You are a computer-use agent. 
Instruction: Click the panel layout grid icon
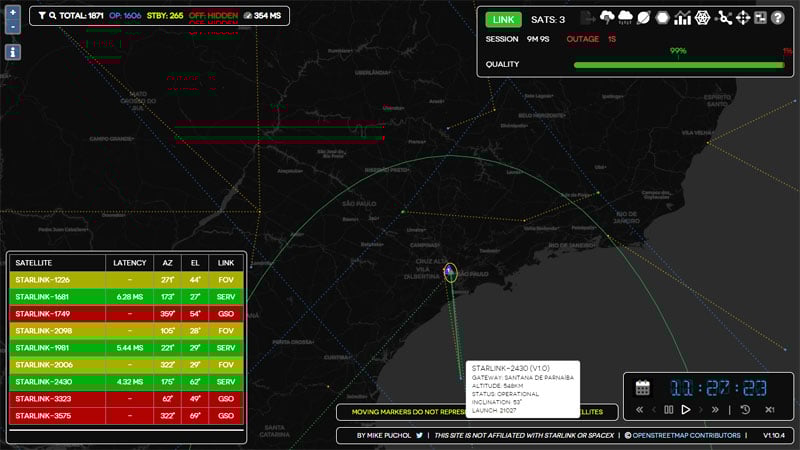pyautogui.click(x=760, y=18)
